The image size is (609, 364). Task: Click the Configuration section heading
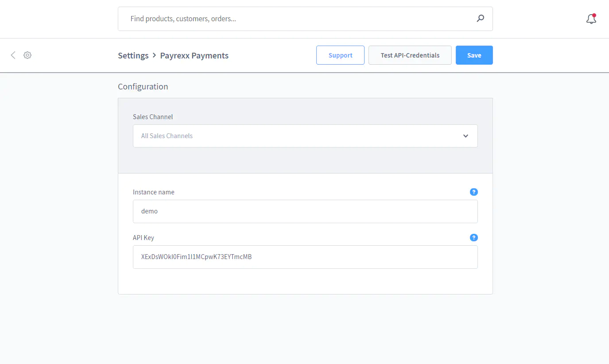143,87
